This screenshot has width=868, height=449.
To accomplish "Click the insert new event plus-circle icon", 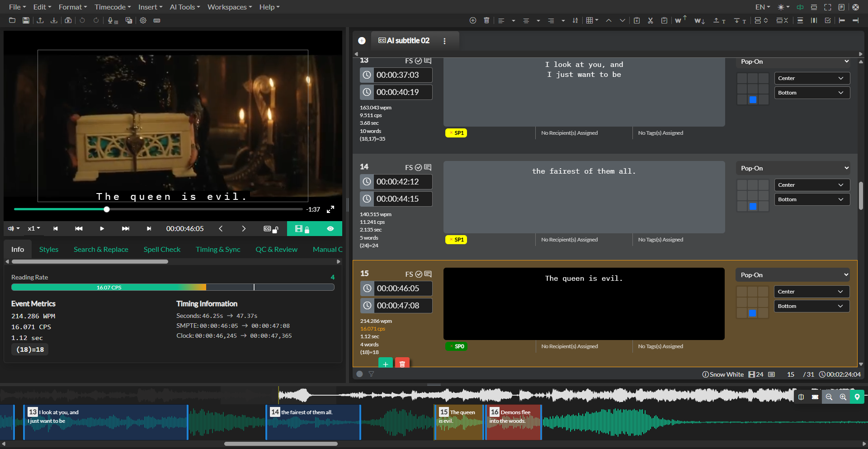I will tap(473, 20).
